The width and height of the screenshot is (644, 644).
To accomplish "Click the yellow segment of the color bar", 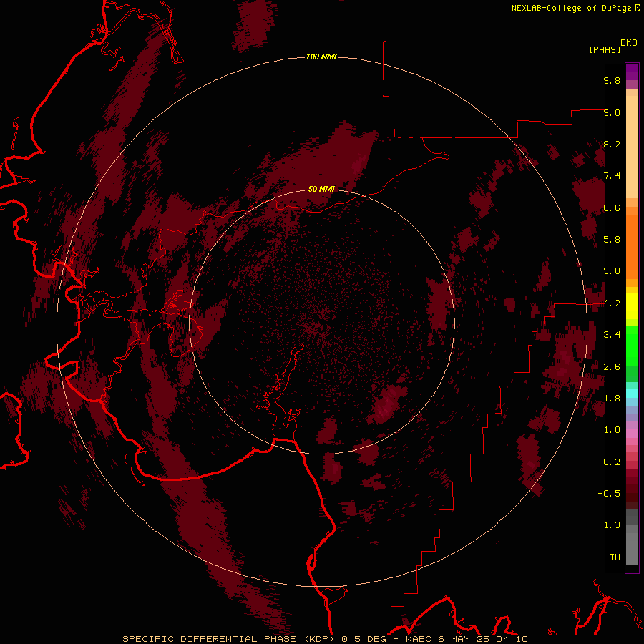I will point(632,306).
